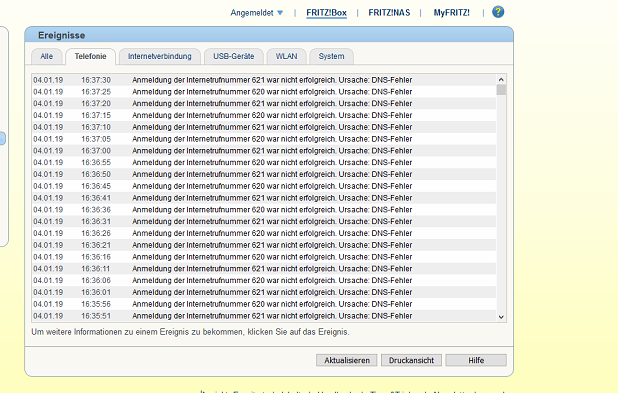Open the Druckansicht button

click(x=411, y=360)
